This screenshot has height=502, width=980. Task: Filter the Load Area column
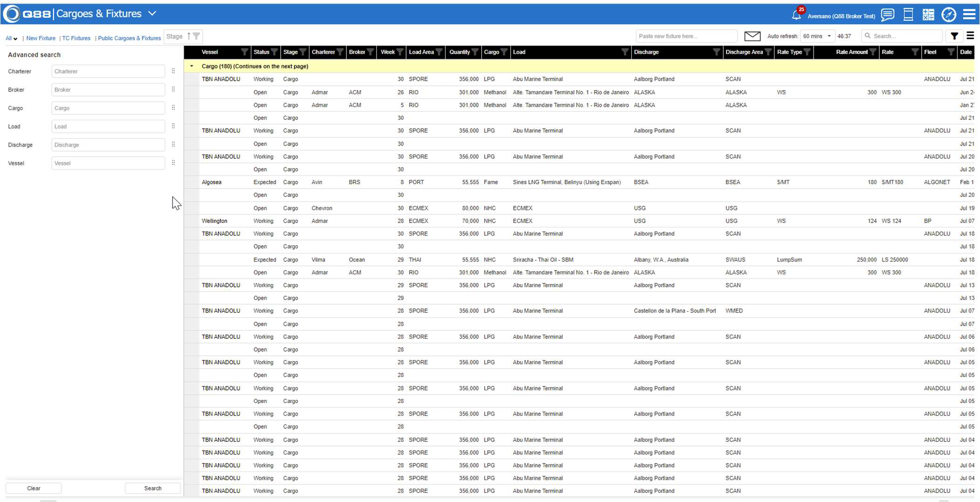(439, 52)
